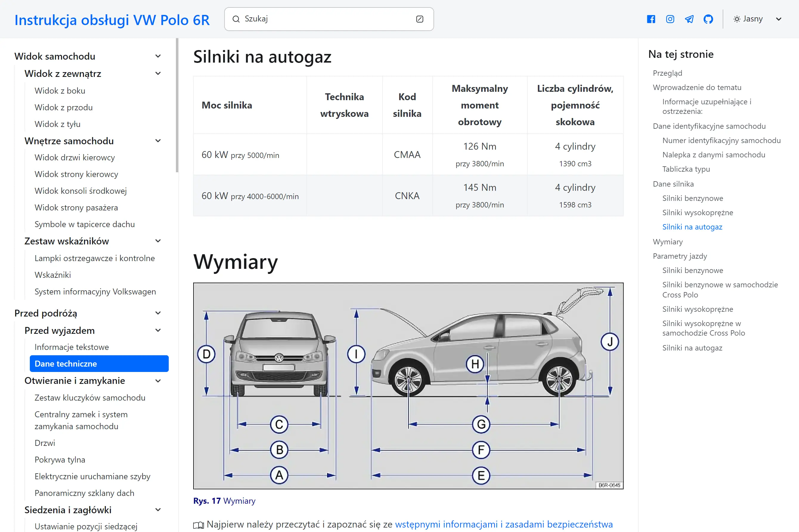Collapse the Widok samochodu section
This screenshot has height=532, width=799.
pyautogui.click(x=158, y=56)
